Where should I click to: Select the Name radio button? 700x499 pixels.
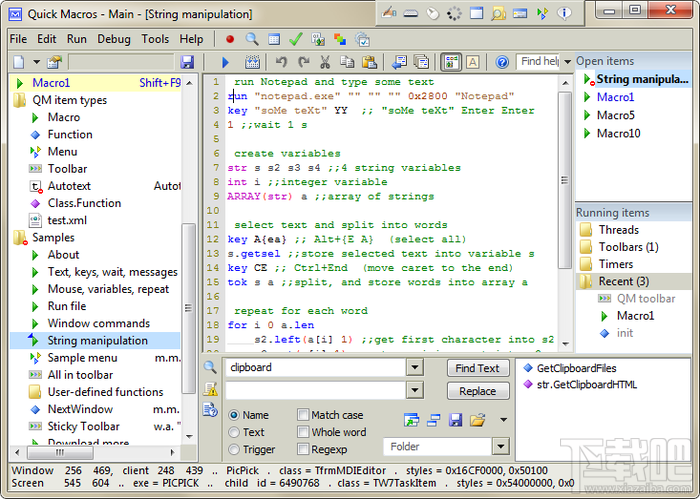pyautogui.click(x=234, y=415)
